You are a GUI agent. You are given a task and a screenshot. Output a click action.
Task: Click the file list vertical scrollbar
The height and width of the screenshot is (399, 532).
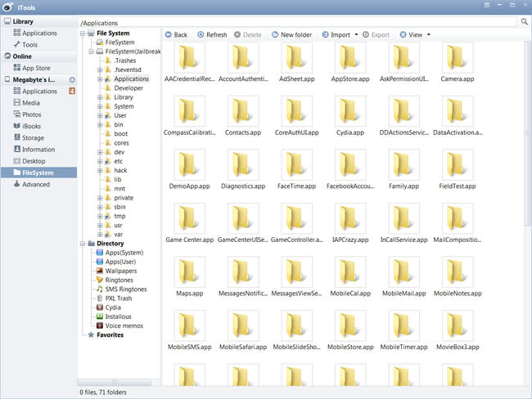pyautogui.click(x=527, y=134)
